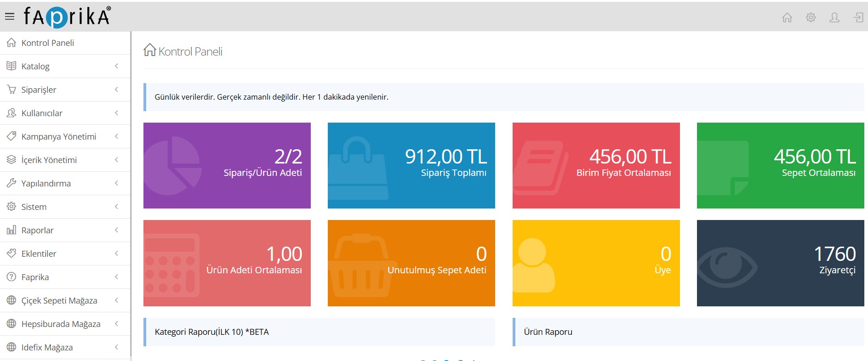
Task: Select the Hepsiburada Mağaza menu item
Action: (x=65, y=324)
